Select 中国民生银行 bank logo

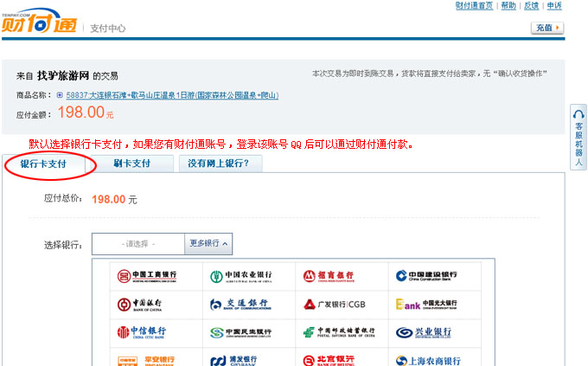pos(240,332)
